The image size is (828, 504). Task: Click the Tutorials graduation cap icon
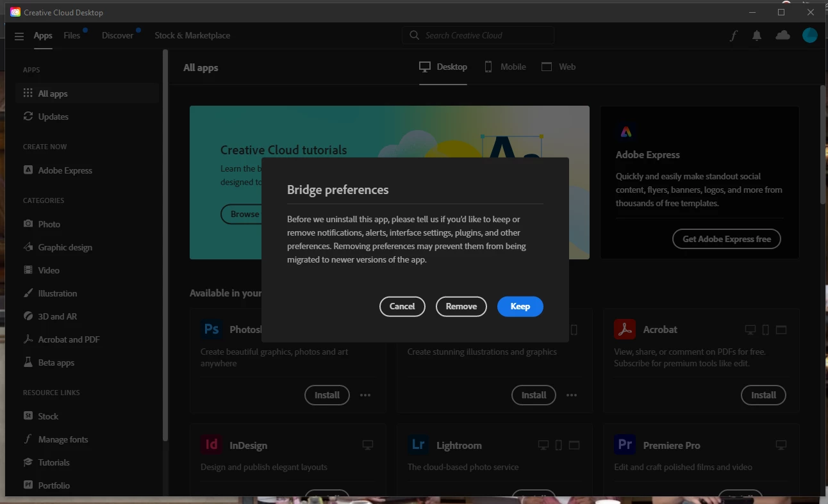pyautogui.click(x=28, y=462)
